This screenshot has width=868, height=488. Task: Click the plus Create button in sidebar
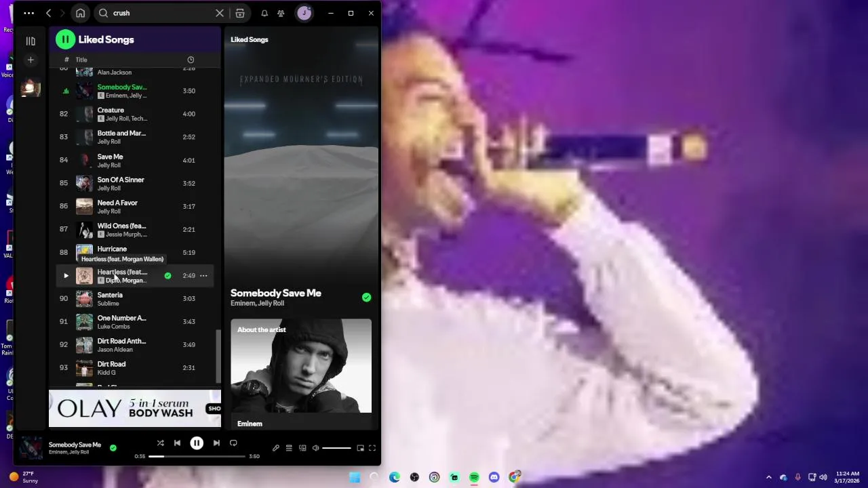31,60
